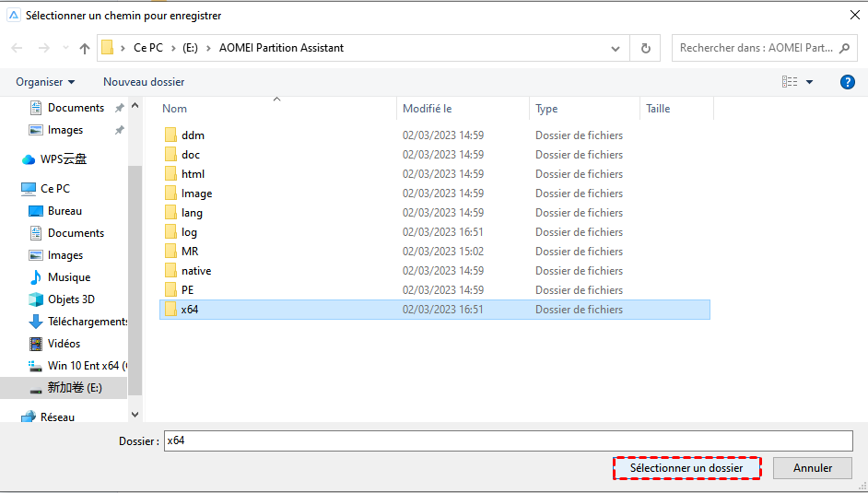
Task: Expand the address bar history dropdown
Action: click(616, 48)
